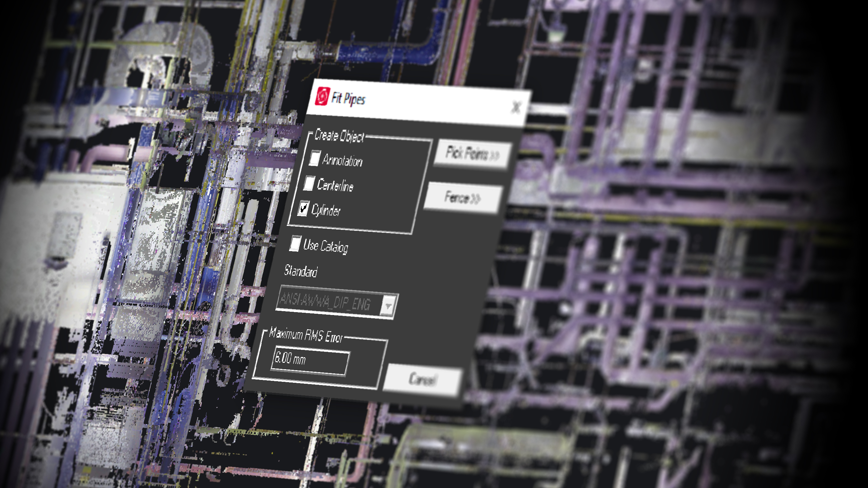Click the Maximum RMS Error group label
This screenshot has width=868, height=488.
point(306,335)
